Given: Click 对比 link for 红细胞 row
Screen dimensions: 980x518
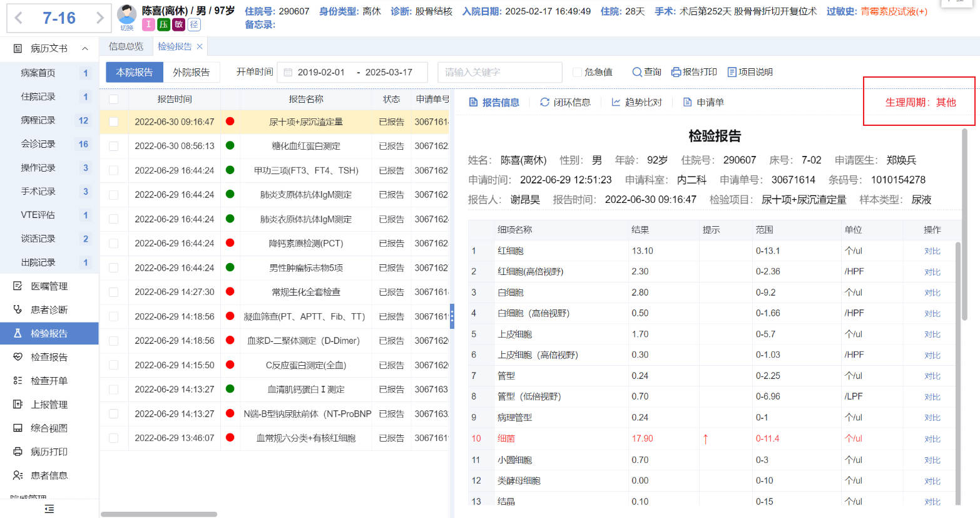Looking at the screenshot, I should coord(932,251).
